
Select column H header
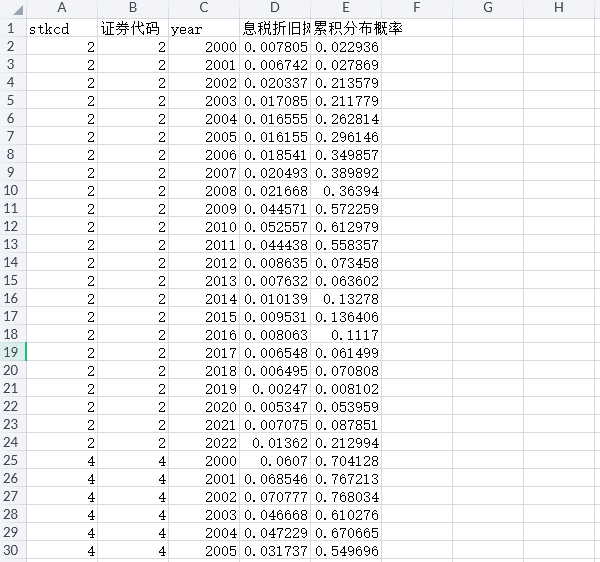pos(559,7)
